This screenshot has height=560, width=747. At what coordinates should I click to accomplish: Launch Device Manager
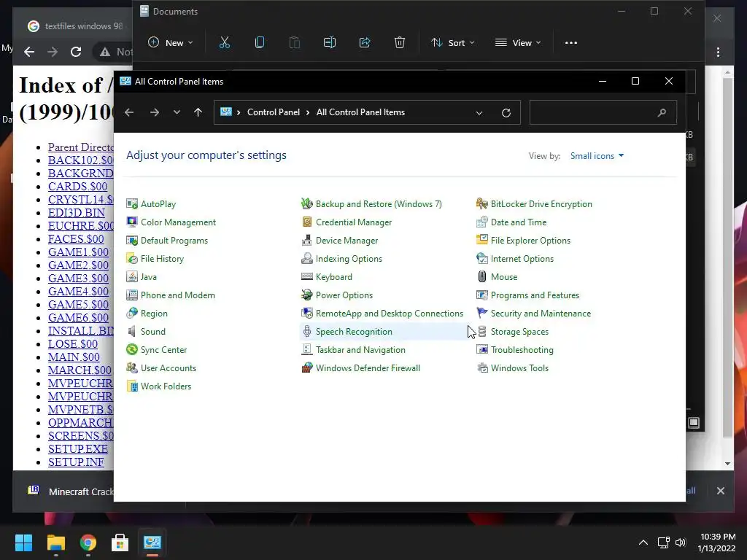340,241
